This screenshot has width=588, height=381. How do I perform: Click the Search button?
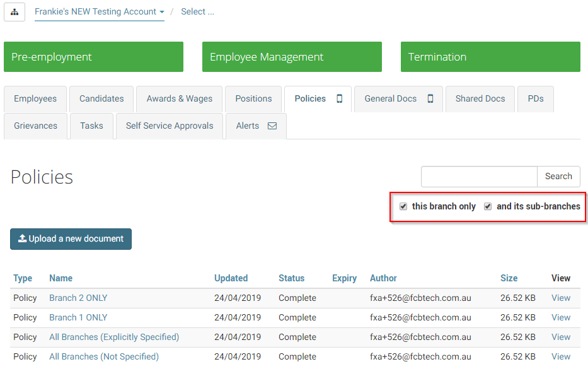coord(558,177)
